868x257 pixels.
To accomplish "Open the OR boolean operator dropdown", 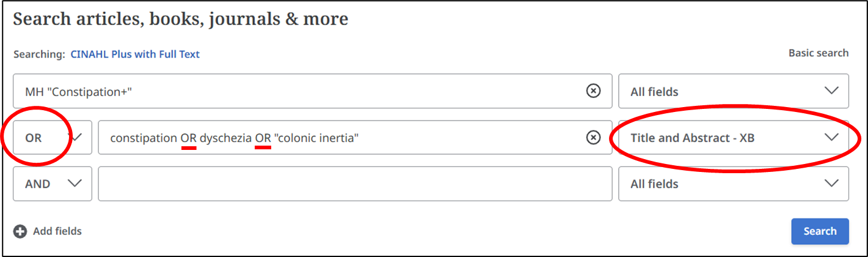I will pyautogui.click(x=53, y=137).
